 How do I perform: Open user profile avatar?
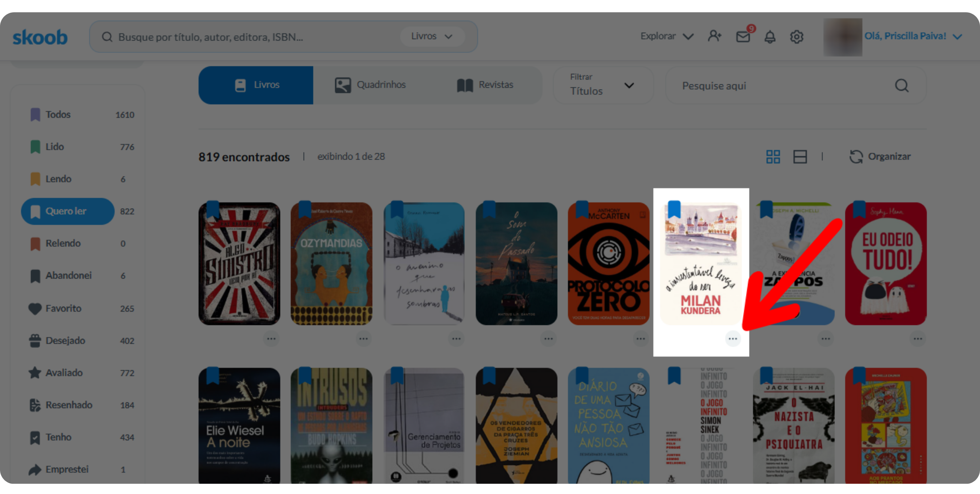coord(843,37)
